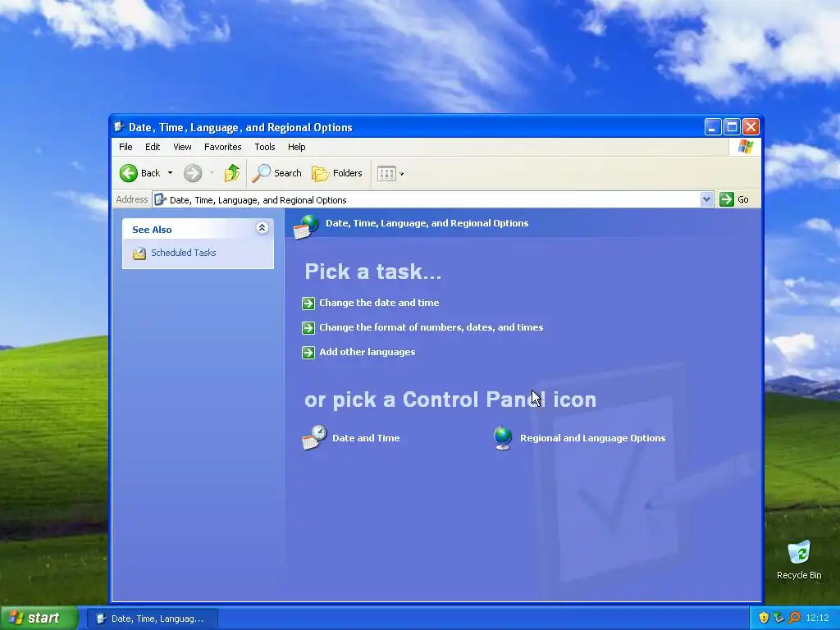Open the File menu
Viewport: 840px width, 630px height.
(x=126, y=147)
